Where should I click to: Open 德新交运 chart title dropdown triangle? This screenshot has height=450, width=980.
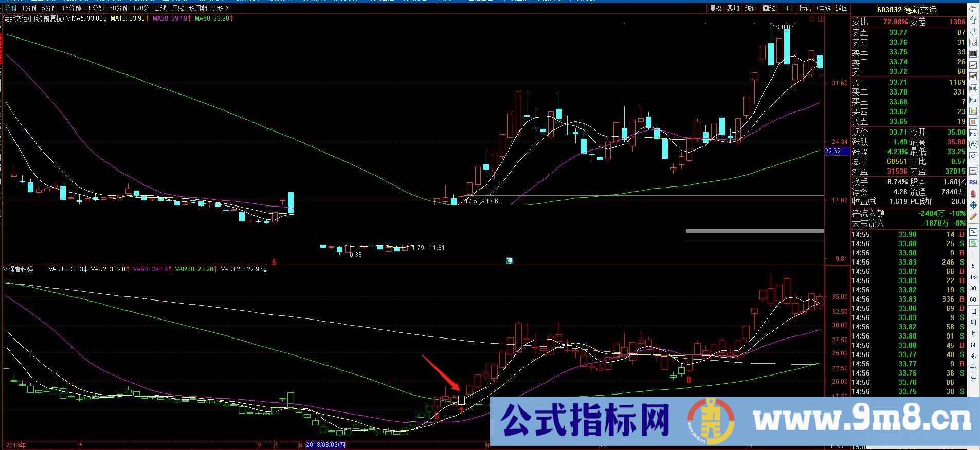pos(68,18)
